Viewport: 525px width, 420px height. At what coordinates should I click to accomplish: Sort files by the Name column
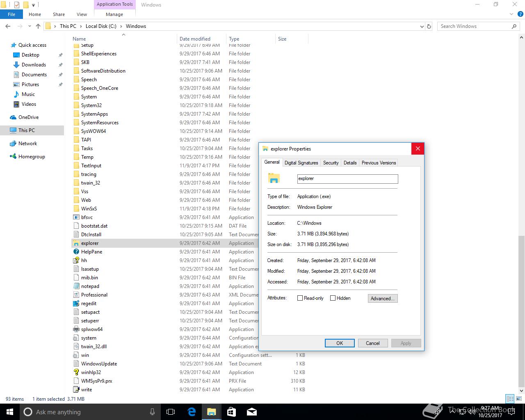123,39
